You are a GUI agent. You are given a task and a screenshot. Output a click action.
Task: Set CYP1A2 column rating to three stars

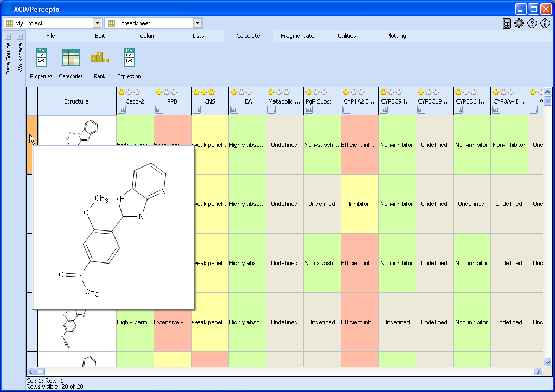point(361,92)
